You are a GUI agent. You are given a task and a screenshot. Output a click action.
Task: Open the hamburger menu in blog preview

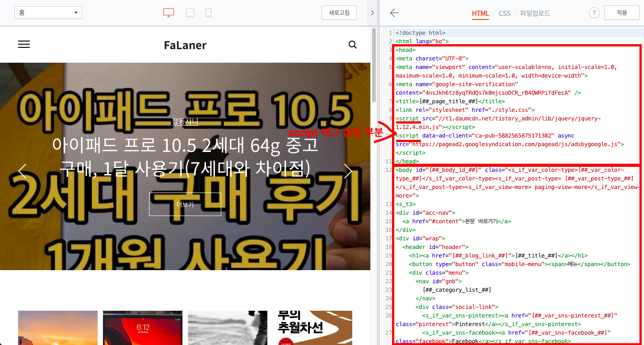click(x=24, y=44)
